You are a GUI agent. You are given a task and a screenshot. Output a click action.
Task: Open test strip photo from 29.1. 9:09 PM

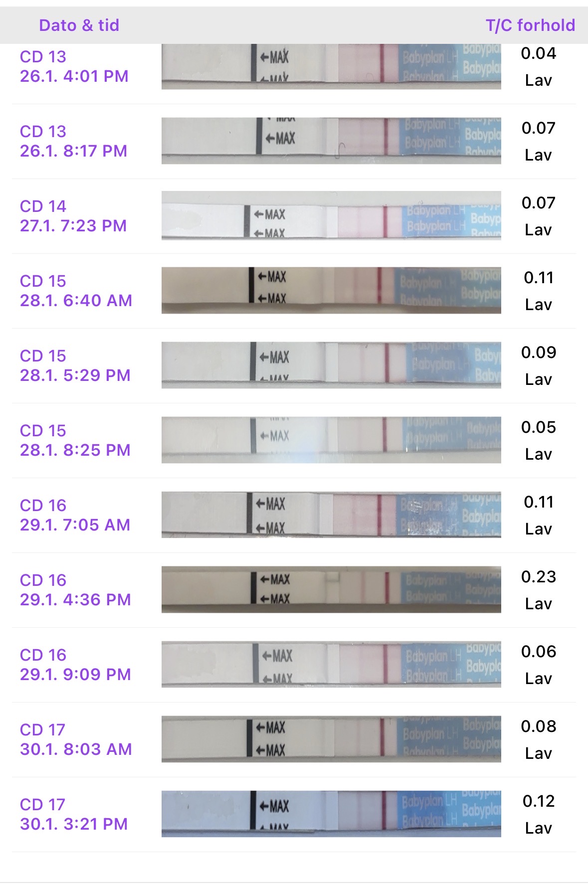pos(331,664)
